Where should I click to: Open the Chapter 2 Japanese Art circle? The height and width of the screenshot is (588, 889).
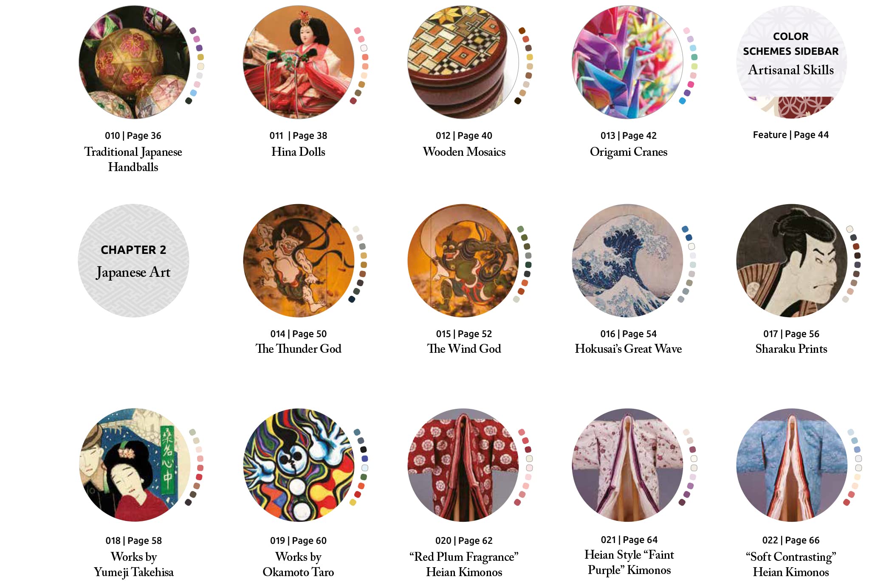[133, 261]
